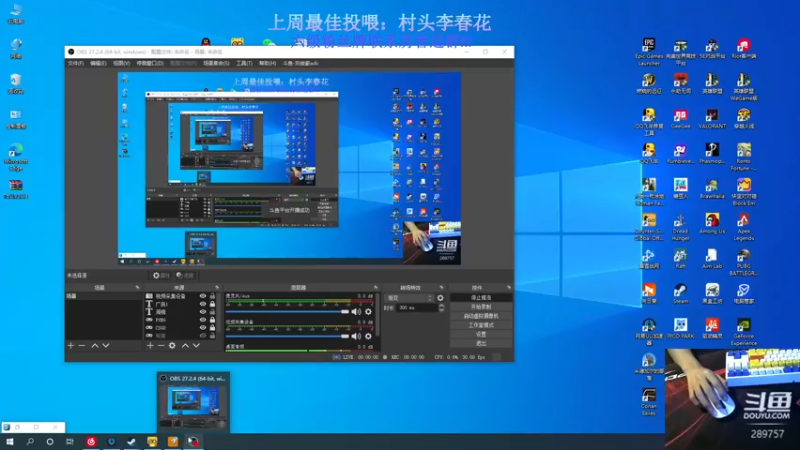This screenshot has height=450, width=800.
Task: Hide the 周榜 text source via eye
Action: pyautogui.click(x=203, y=312)
